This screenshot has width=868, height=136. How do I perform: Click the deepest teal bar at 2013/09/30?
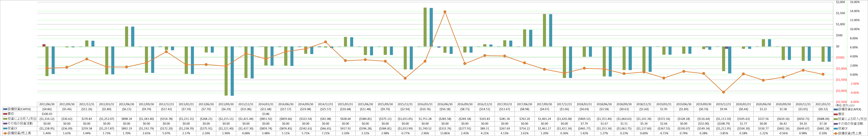(232, 71)
